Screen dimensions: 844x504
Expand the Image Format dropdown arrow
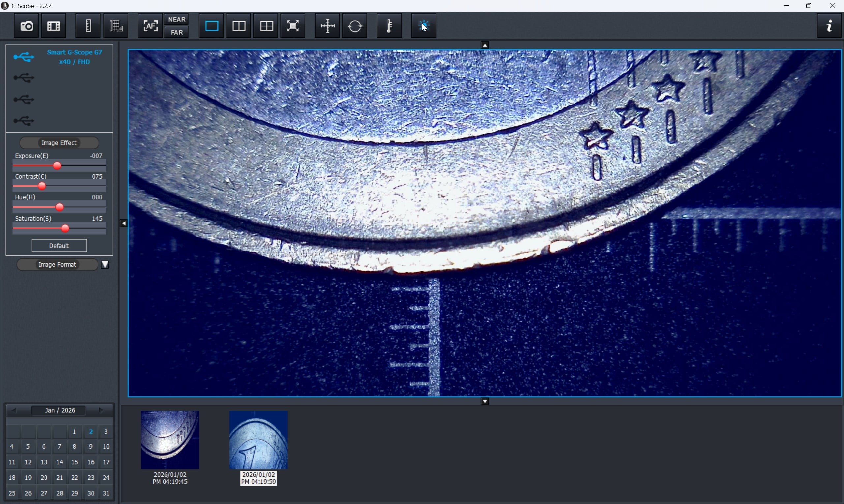105,265
